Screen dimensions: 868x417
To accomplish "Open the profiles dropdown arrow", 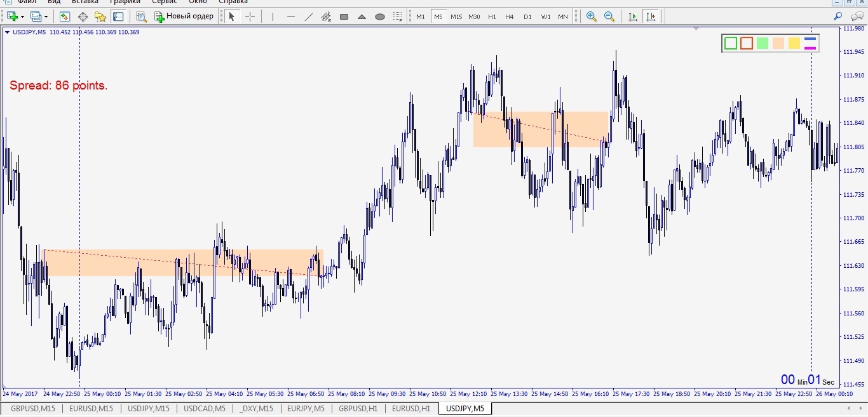I will [46, 17].
